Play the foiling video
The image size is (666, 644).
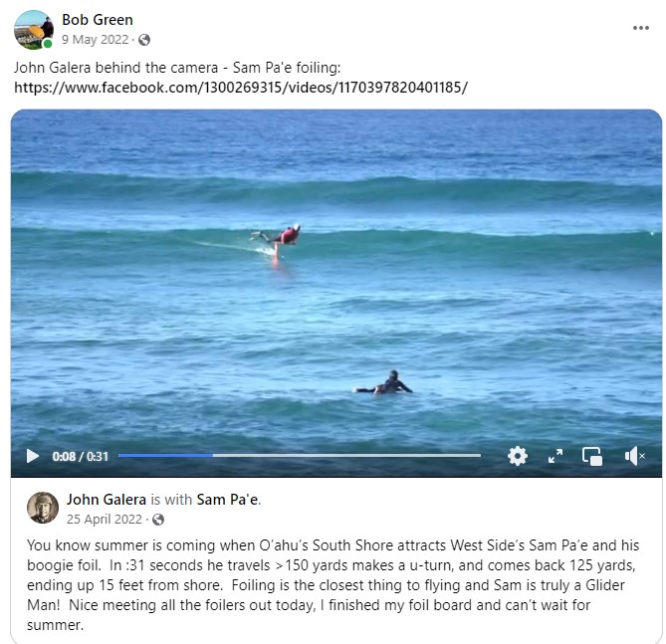[x=32, y=456]
